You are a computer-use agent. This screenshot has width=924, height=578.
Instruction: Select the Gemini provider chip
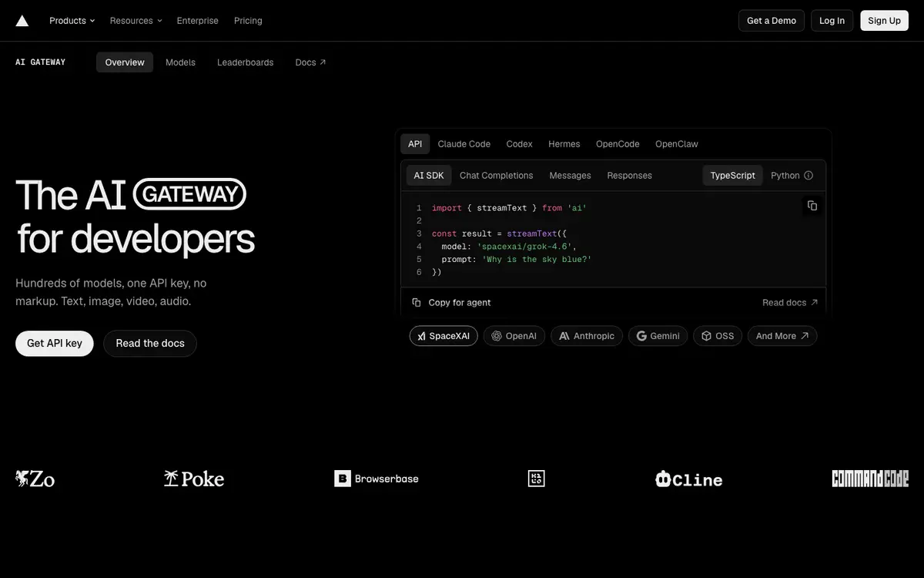(658, 336)
